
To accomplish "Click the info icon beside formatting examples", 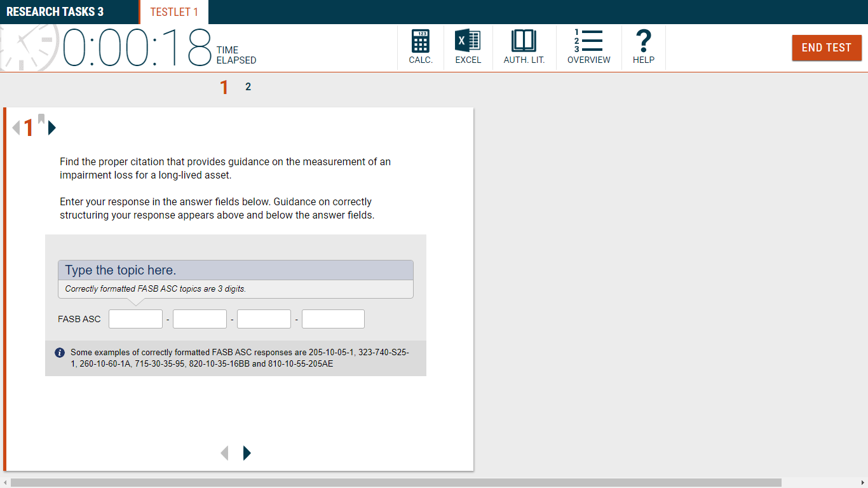I will (x=59, y=351).
